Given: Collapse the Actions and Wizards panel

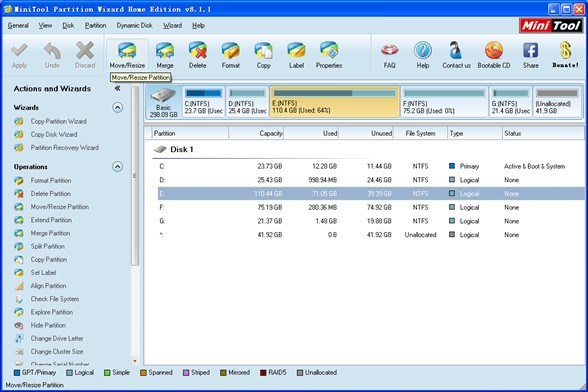Looking at the screenshot, I should [x=117, y=89].
